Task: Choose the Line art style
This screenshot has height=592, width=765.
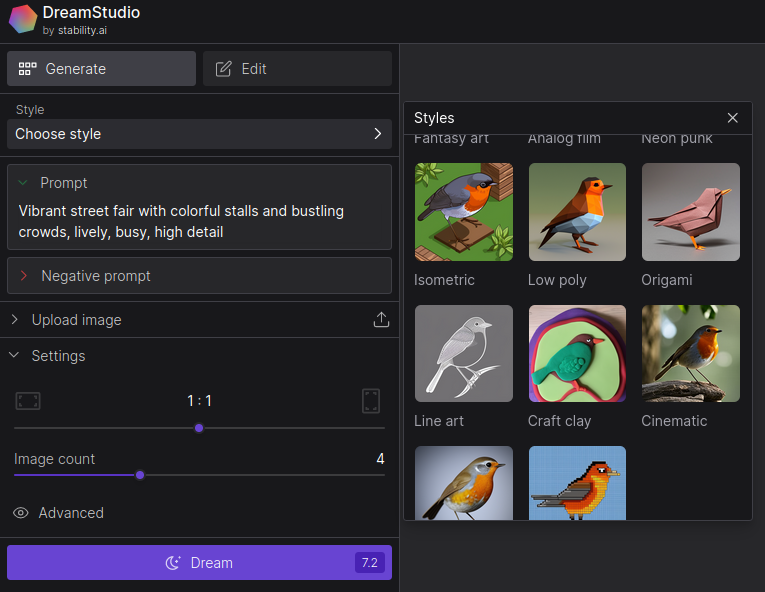Action: pyautogui.click(x=463, y=353)
